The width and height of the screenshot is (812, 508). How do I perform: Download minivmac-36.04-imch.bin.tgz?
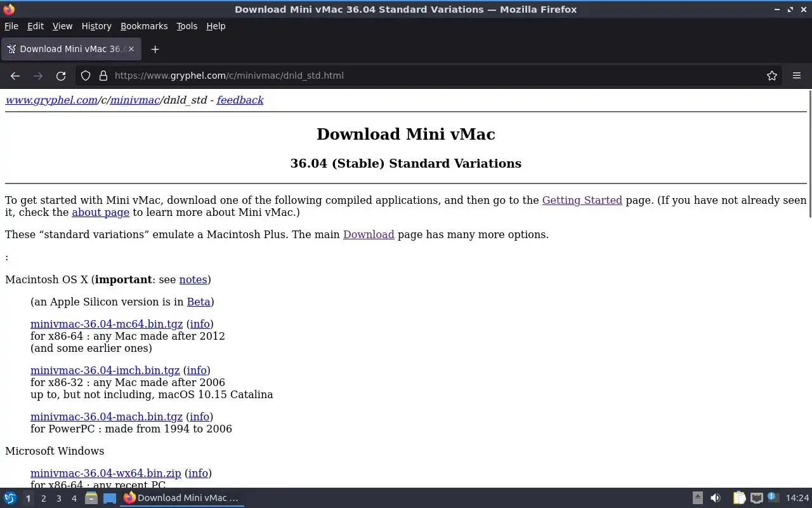pos(105,370)
